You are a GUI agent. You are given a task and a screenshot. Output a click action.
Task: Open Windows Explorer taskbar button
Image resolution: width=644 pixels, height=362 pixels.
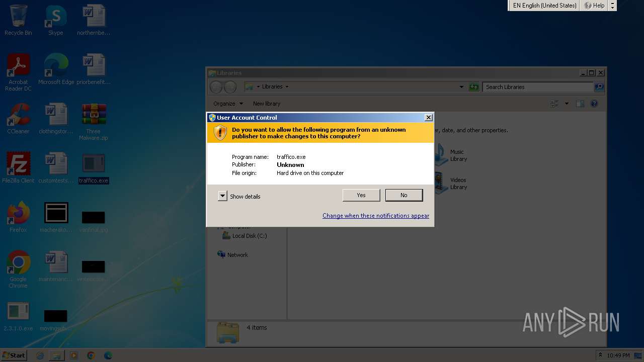57,355
